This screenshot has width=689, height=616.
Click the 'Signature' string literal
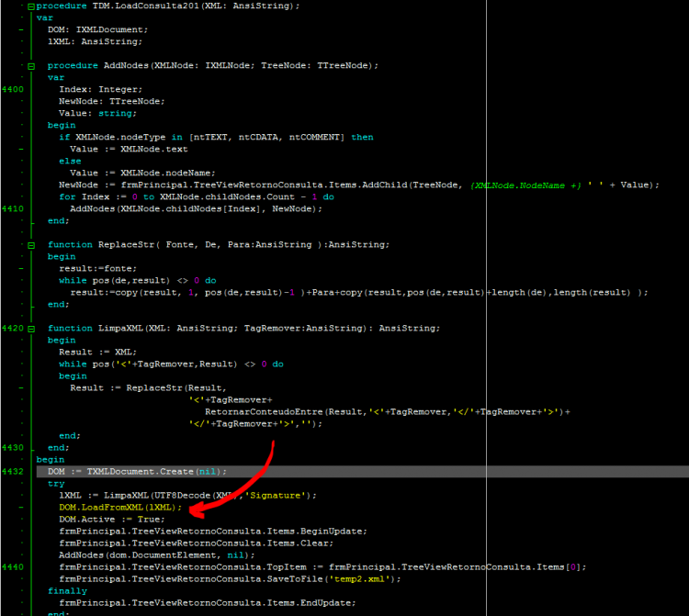point(275,495)
